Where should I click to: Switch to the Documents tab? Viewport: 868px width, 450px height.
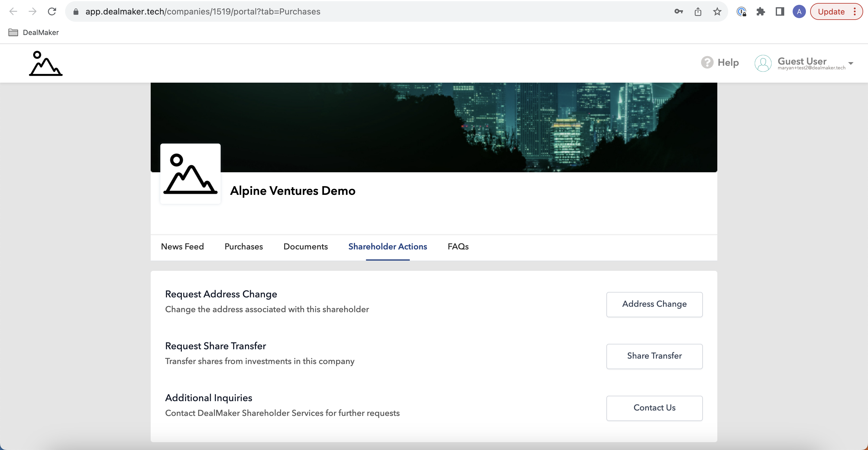point(305,246)
